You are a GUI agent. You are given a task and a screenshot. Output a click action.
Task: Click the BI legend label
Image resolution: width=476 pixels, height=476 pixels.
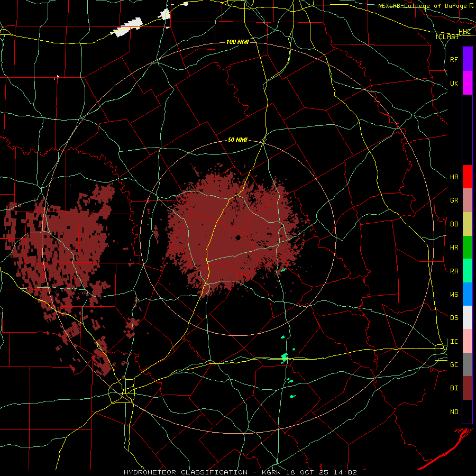tap(454, 388)
